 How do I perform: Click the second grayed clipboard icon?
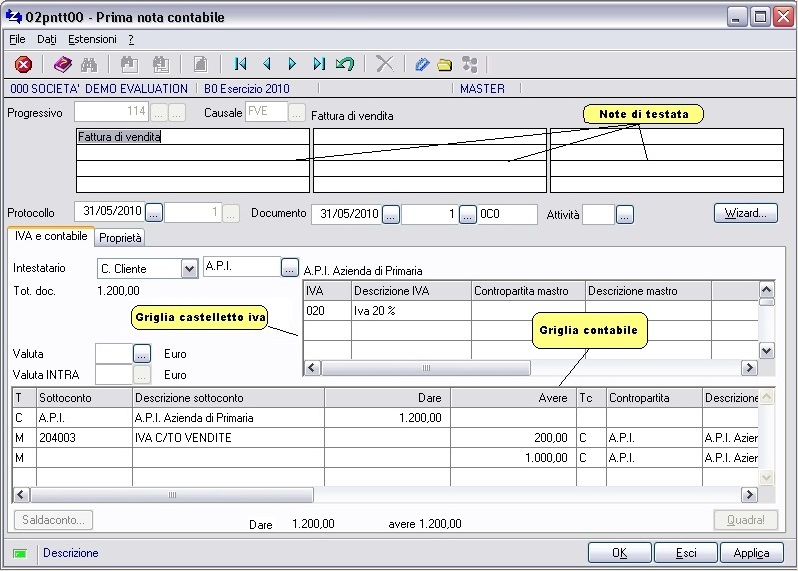[x=161, y=65]
